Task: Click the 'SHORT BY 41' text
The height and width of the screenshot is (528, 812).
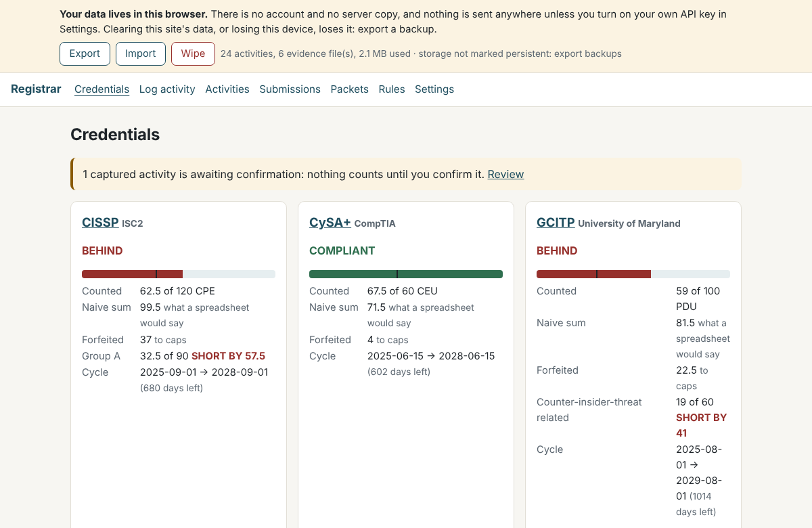Action: point(701,425)
